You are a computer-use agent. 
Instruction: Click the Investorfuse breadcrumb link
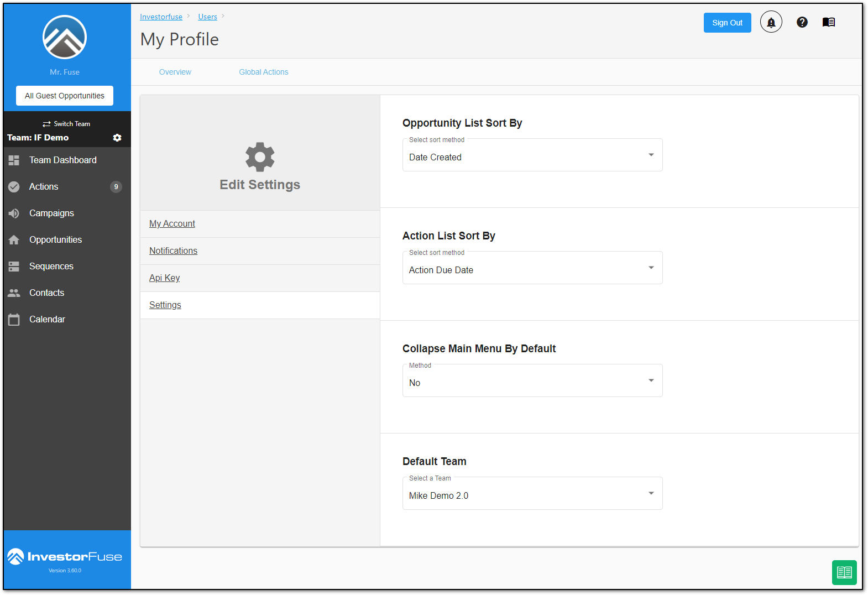(x=161, y=17)
